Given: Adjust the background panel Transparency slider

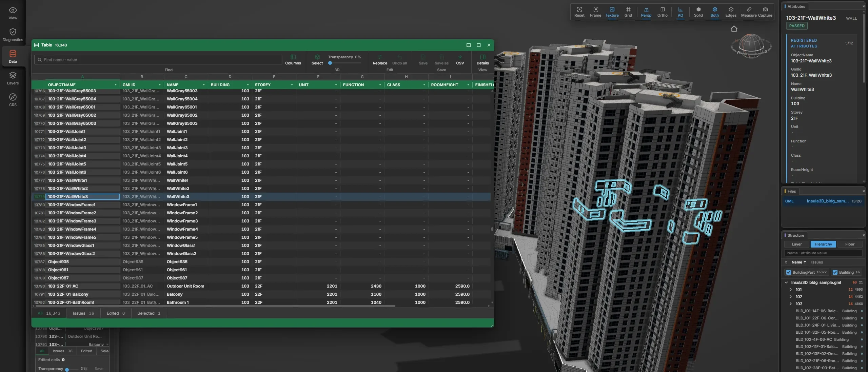Looking at the screenshot, I should pos(72,369).
